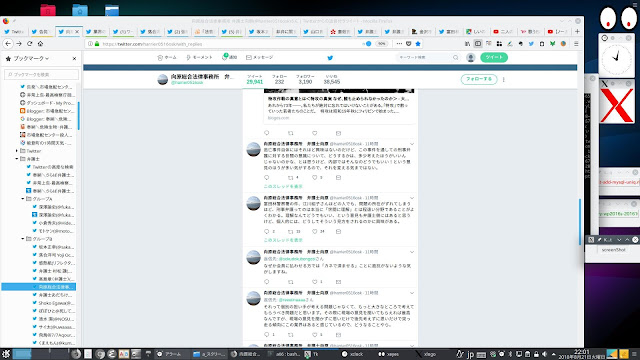This screenshot has width=640, height=360.
Task: Open the Firefox home page icon
Action: (40, 44)
